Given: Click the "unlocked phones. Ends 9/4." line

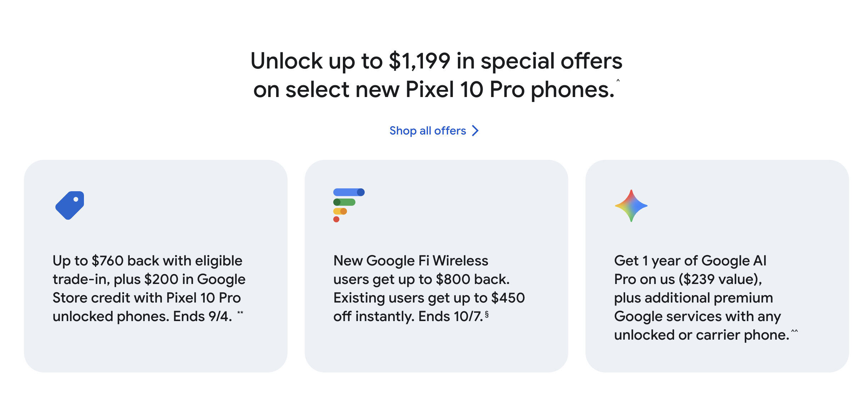Looking at the screenshot, I should click(142, 316).
